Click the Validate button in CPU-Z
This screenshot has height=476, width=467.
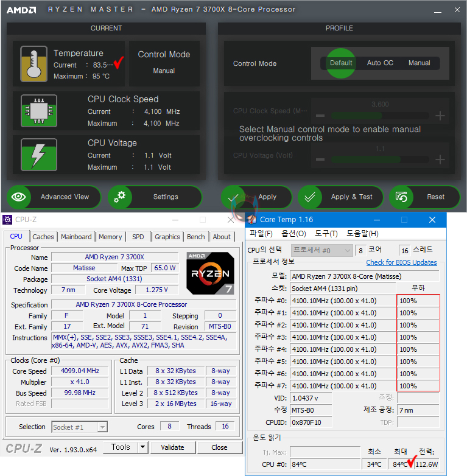point(173,447)
